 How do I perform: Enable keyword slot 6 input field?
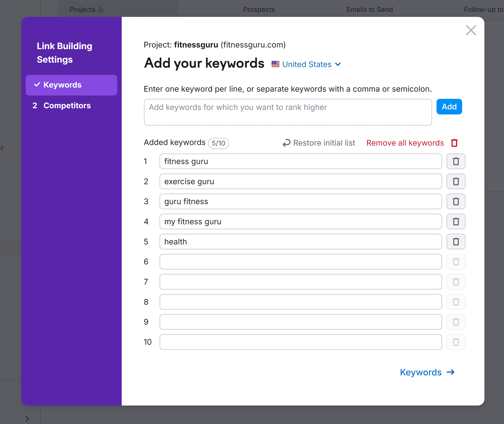(x=300, y=262)
